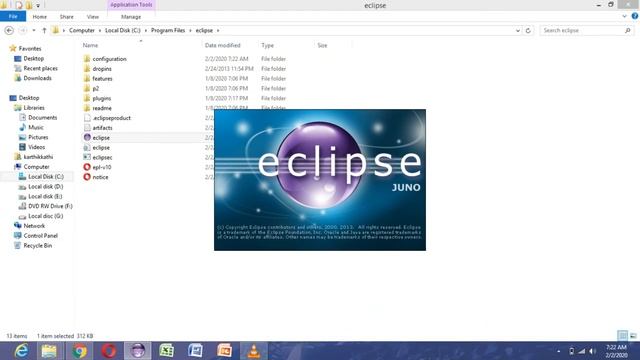Launch Opera from the taskbar
The height and width of the screenshot is (360, 640).
pos(109,351)
